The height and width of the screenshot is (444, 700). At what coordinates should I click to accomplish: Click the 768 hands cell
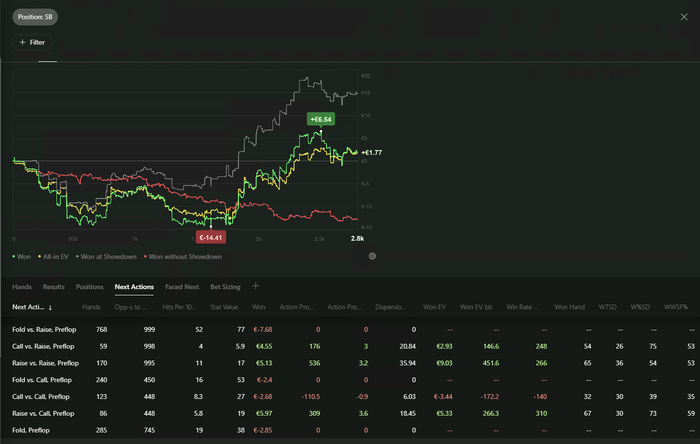(101, 330)
